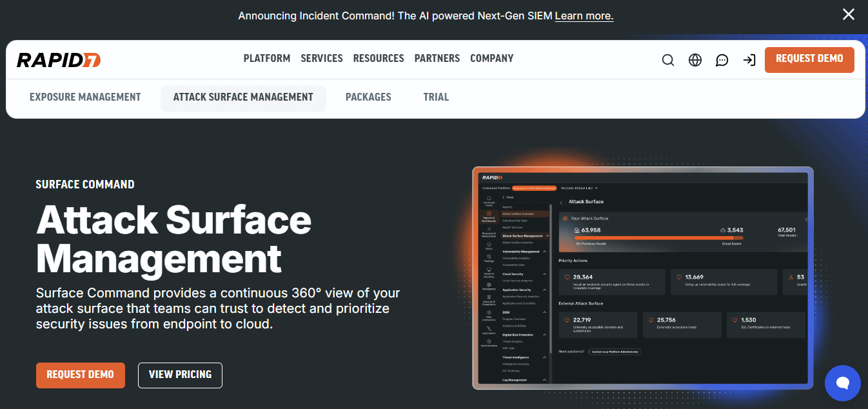Open Automation icon in preview sidebar

[x=489, y=328]
